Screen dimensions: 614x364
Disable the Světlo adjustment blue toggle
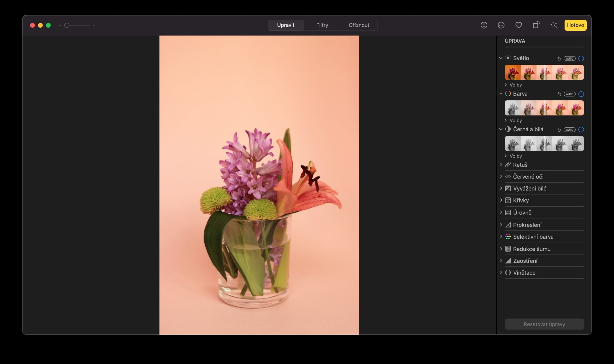(581, 58)
